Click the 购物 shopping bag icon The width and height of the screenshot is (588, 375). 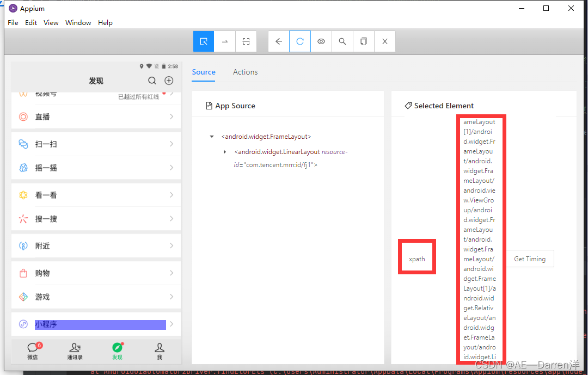pyautogui.click(x=23, y=273)
